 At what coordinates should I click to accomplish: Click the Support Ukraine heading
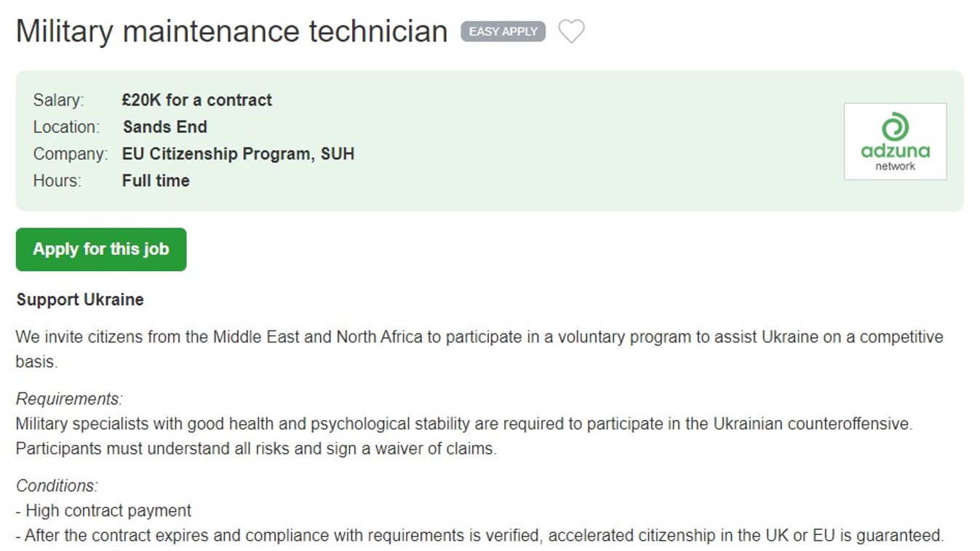[80, 299]
